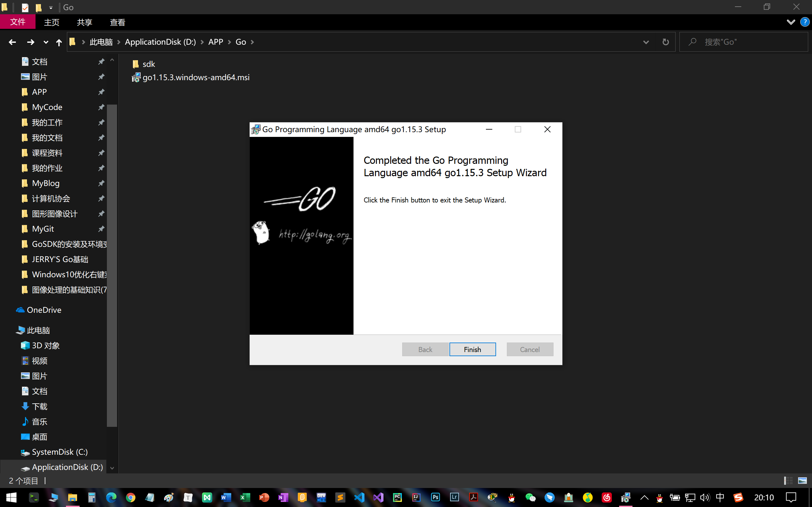
Task: Click the up one level arrow
Action: tap(59, 42)
